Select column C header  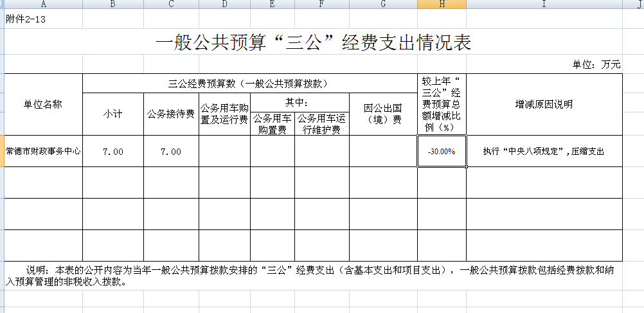pyautogui.click(x=171, y=5)
